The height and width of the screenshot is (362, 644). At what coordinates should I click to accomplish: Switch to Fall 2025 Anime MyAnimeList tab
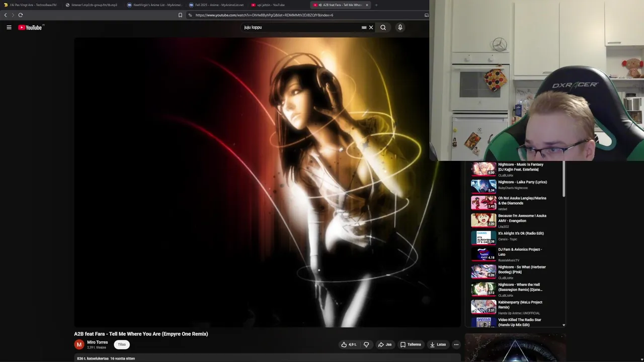216,5
